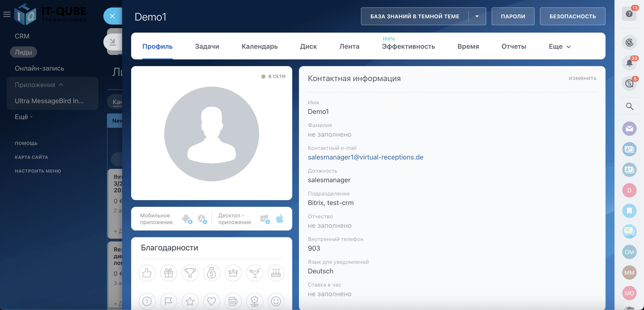
Task: Click the Apple macOS desktop app icon
Action: point(280,219)
